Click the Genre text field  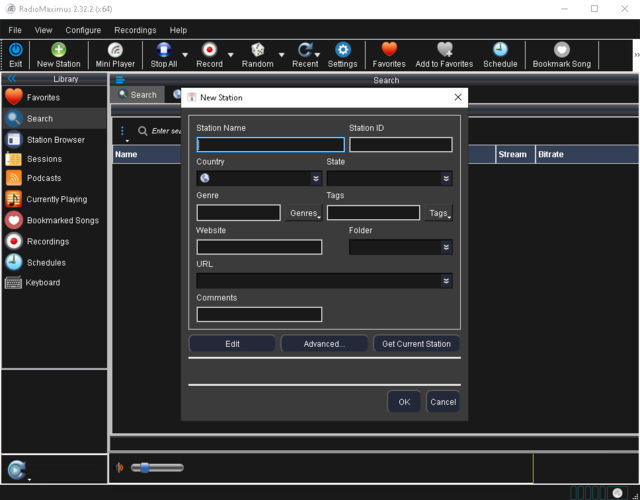click(239, 213)
